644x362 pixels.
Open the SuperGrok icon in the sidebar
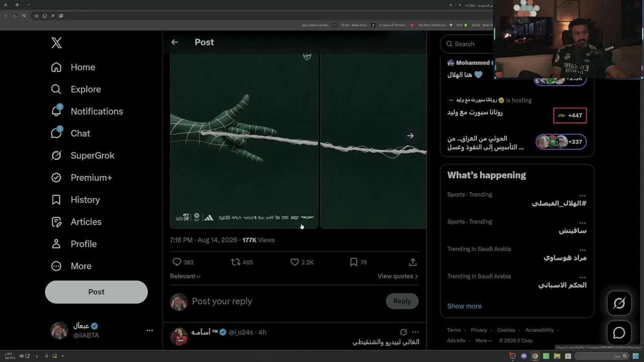[56, 156]
